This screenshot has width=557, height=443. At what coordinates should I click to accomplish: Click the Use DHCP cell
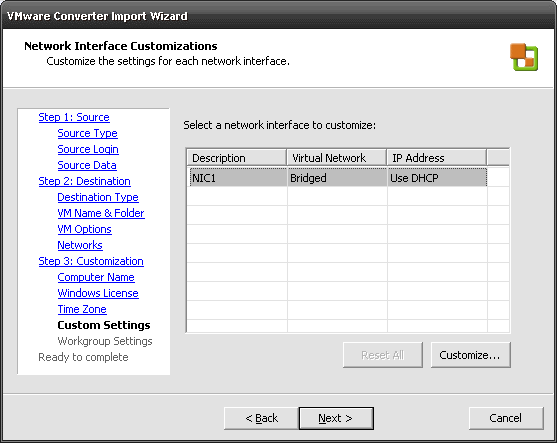(437, 178)
